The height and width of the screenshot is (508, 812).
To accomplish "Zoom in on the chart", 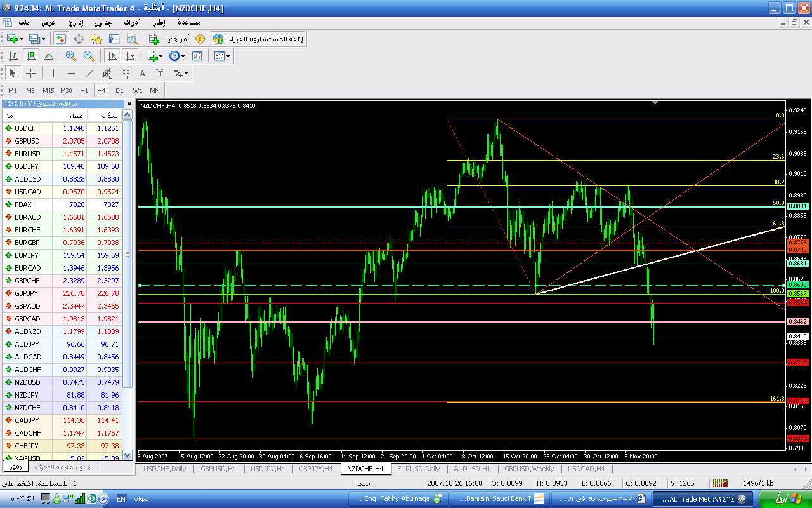I will tap(71, 56).
